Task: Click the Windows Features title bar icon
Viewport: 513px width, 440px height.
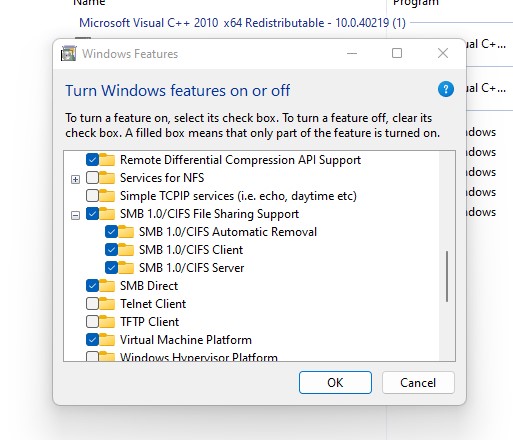Action: [69, 53]
